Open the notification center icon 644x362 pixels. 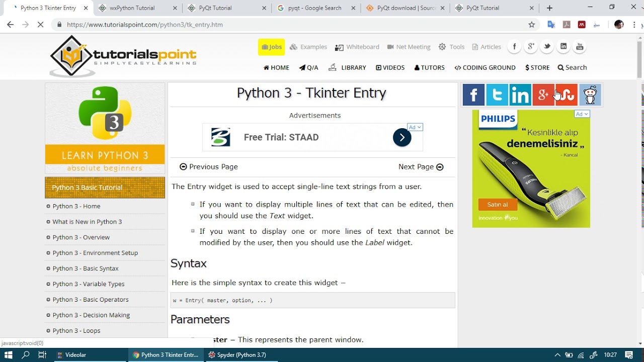628,355
